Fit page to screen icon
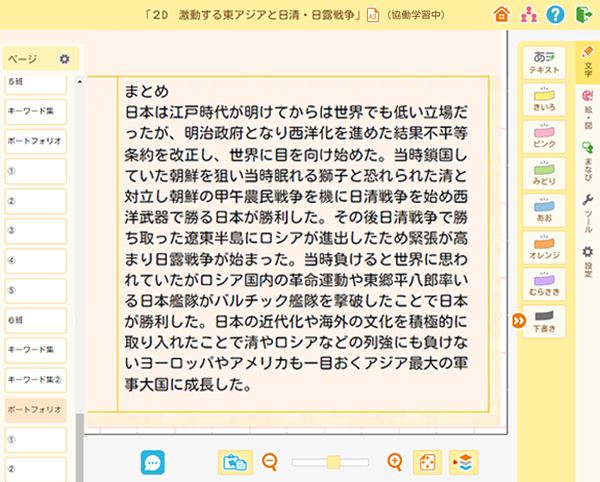 pos(427,462)
